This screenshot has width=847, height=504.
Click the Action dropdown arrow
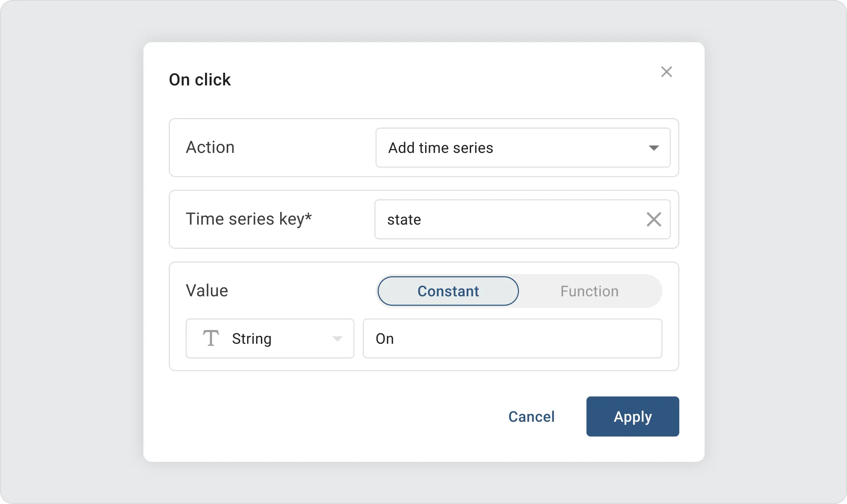pos(654,148)
